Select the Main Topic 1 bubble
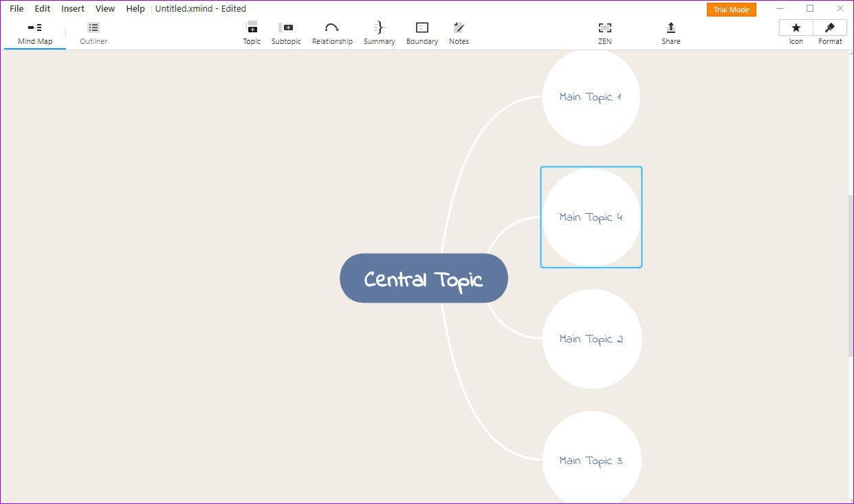This screenshot has width=854, height=504. [x=591, y=97]
